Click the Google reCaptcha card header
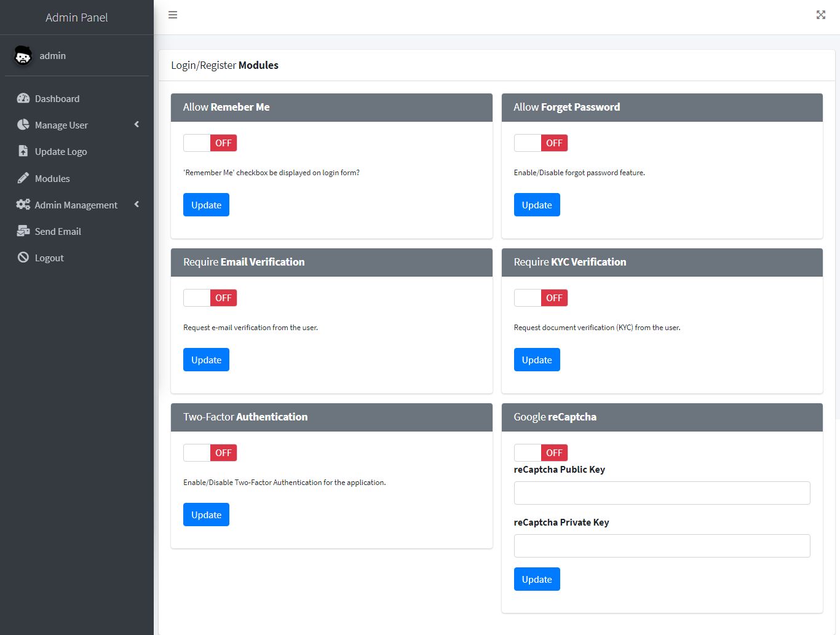 coord(662,417)
